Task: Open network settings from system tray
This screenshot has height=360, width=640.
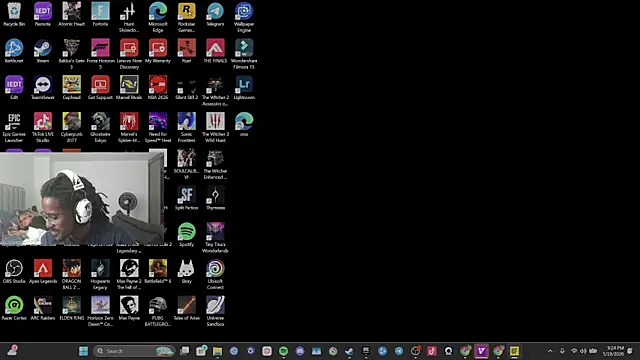Action: click(574, 351)
